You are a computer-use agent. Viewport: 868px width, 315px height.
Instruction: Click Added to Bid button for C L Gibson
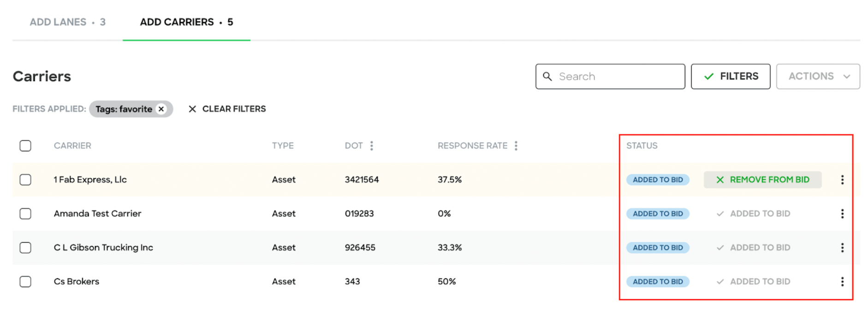coord(753,248)
